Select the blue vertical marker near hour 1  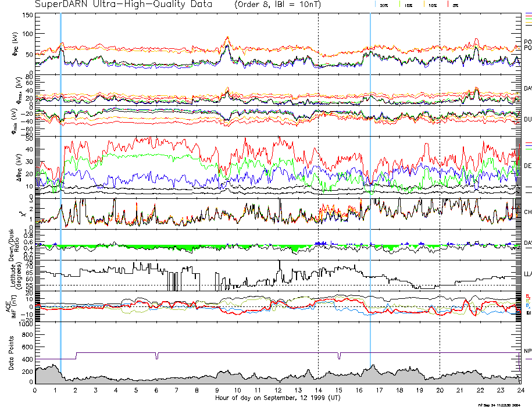coord(60,174)
